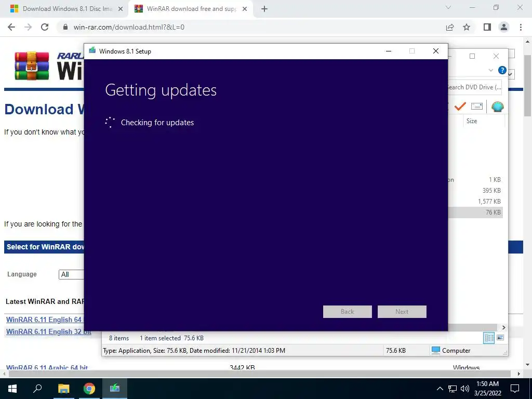Open the taskbar clock and date
Image resolution: width=532 pixels, height=399 pixels.
pos(487,389)
